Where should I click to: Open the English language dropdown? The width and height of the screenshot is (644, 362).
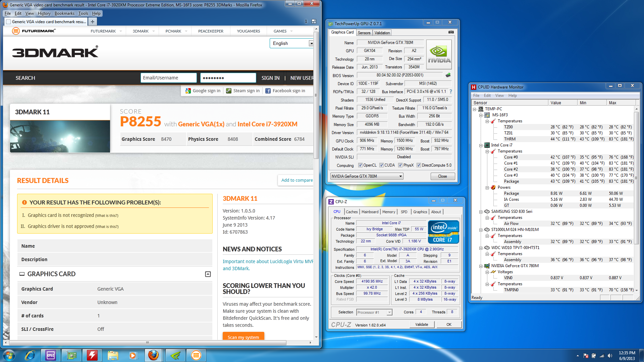[x=292, y=43]
